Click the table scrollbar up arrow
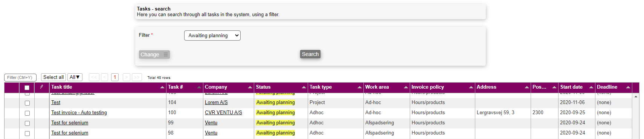Viewport: 644px width, 139px height. (x=636, y=97)
